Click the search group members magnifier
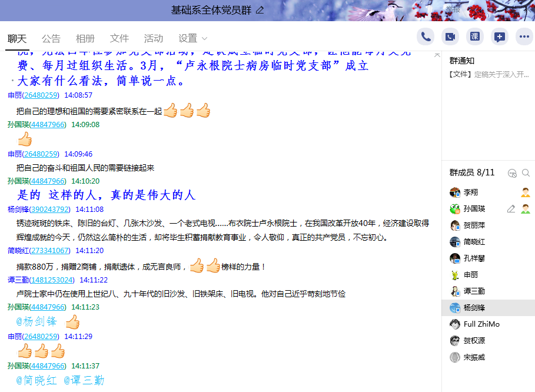The height and width of the screenshot is (392, 535). (x=526, y=173)
